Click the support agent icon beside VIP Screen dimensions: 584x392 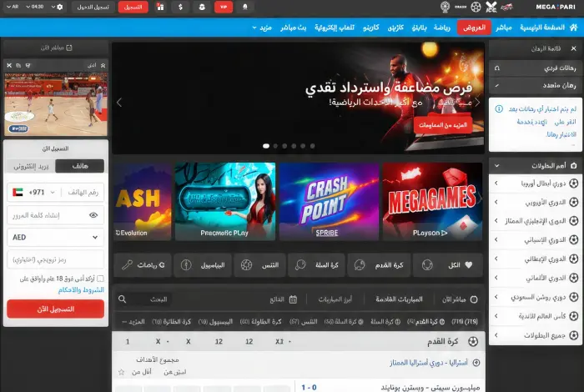click(202, 7)
